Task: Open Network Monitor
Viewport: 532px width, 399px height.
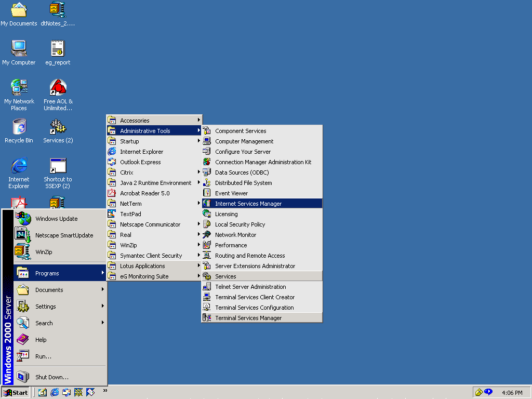Action: [262, 235]
